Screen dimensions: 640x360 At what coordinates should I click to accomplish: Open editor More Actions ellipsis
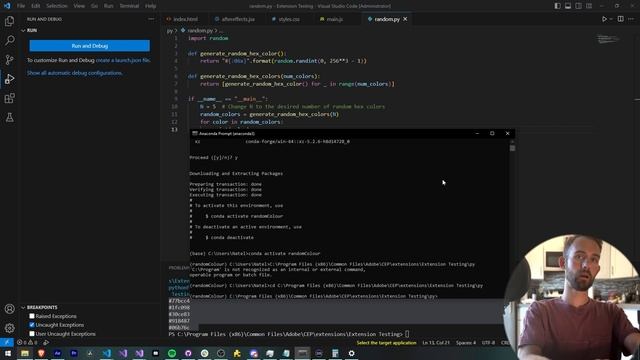click(x=631, y=19)
